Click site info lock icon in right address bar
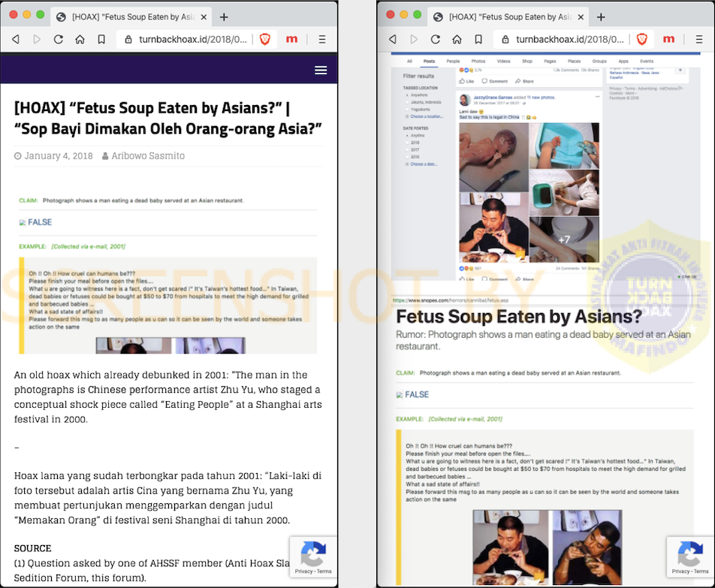 505,39
